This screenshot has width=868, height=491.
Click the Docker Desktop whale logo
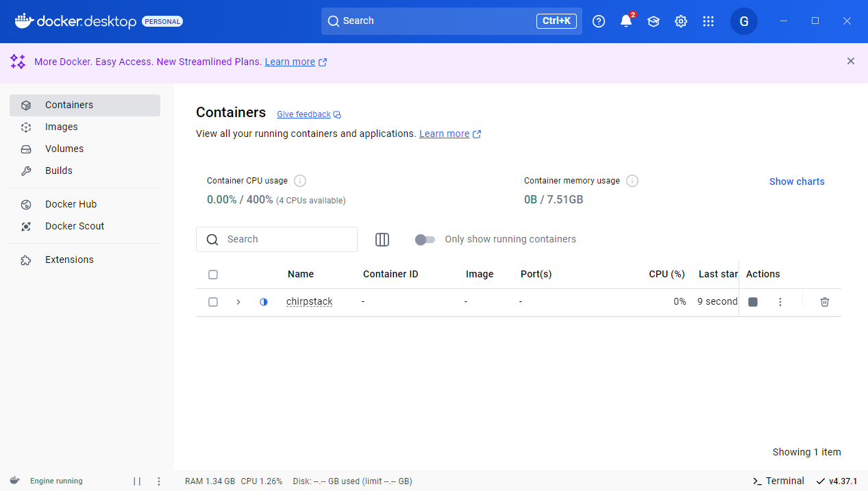tap(24, 21)
